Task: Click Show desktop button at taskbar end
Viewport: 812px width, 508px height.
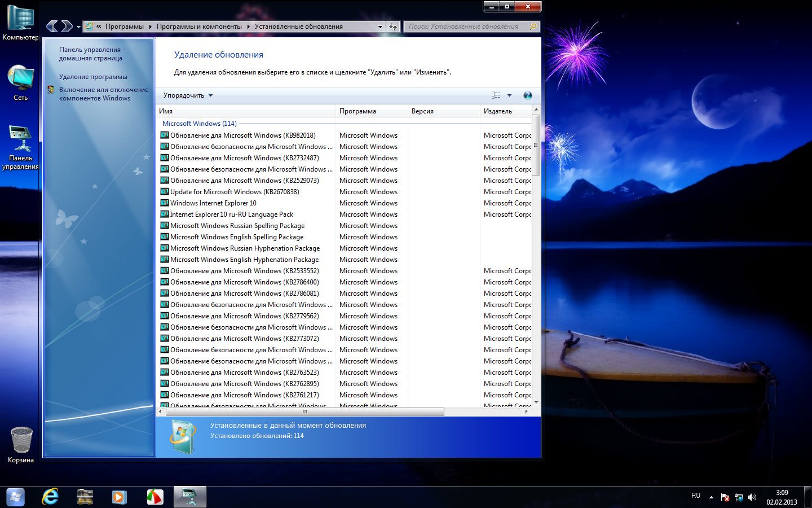Action: [807, 497]
